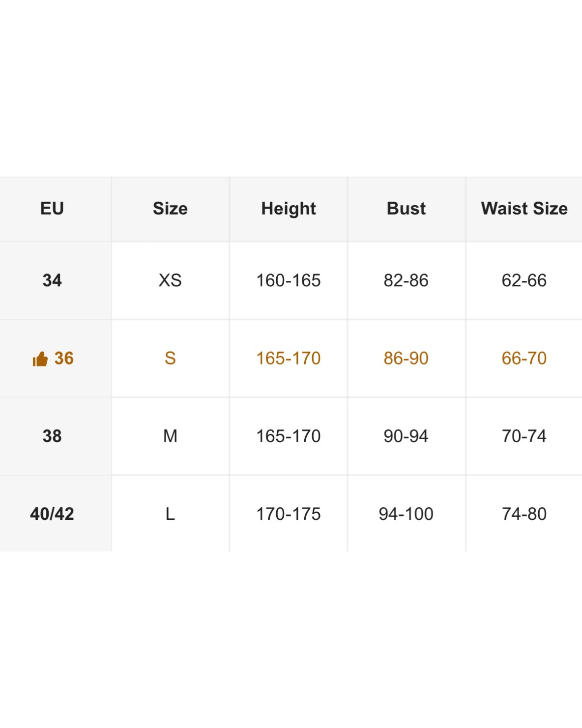This screenshot has height=728, width=582.
Task: Click the Height column header
Action: 289,209
